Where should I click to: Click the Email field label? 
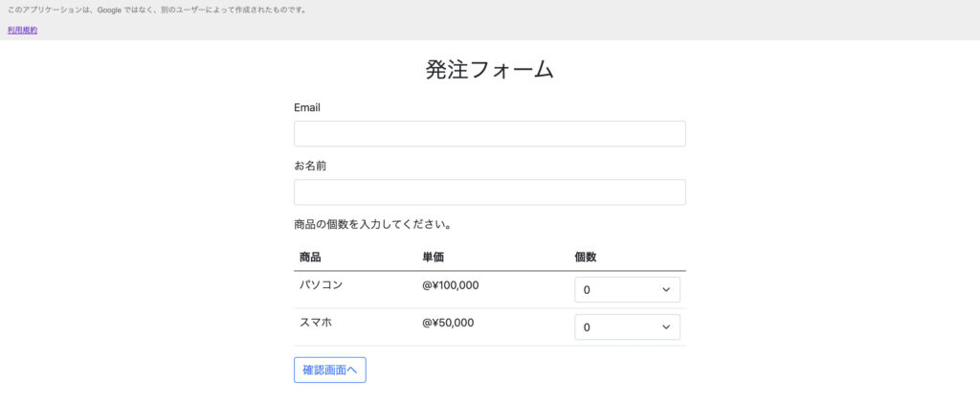click(307, 107)
